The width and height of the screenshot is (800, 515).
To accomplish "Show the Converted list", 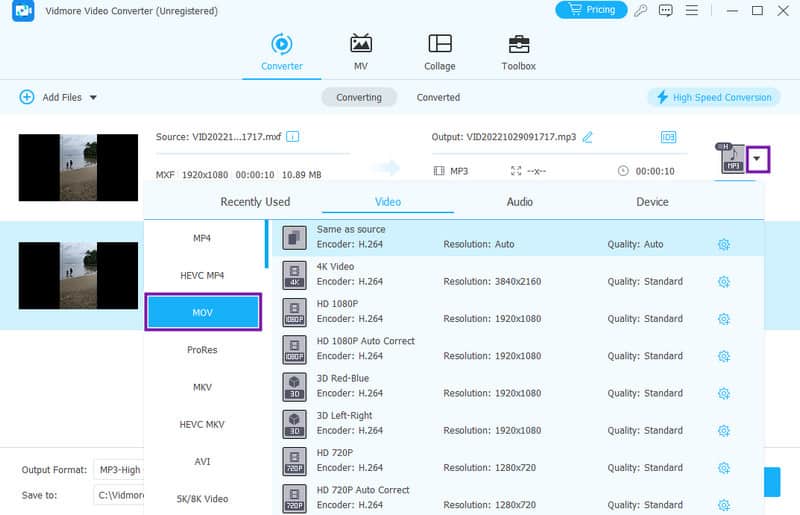I will point(438,97).
